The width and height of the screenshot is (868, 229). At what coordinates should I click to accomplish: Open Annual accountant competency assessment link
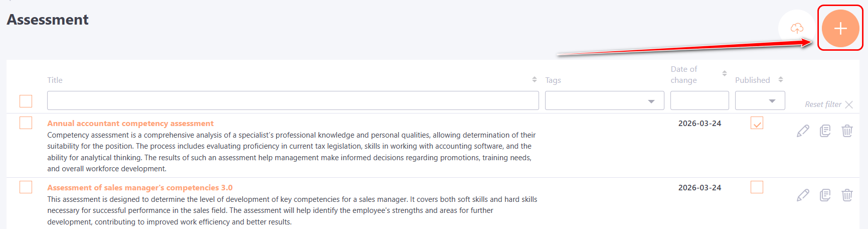click(130, 124)
